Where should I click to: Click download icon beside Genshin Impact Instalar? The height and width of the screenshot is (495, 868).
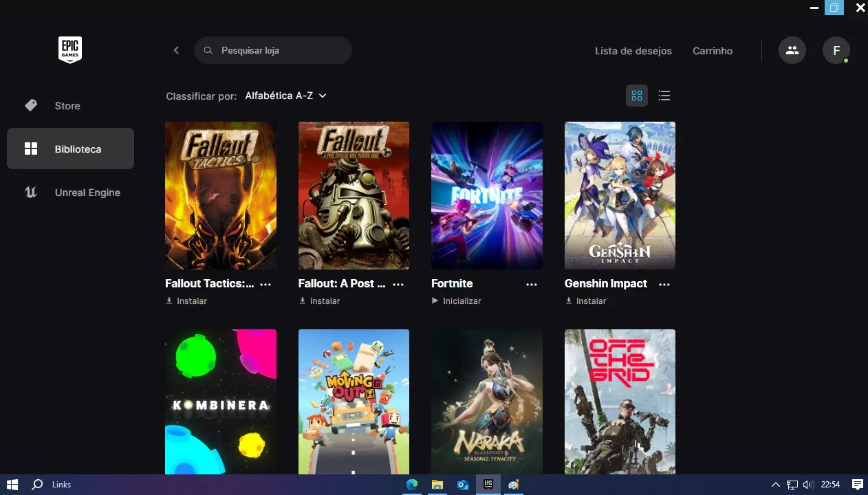point(568,300)
